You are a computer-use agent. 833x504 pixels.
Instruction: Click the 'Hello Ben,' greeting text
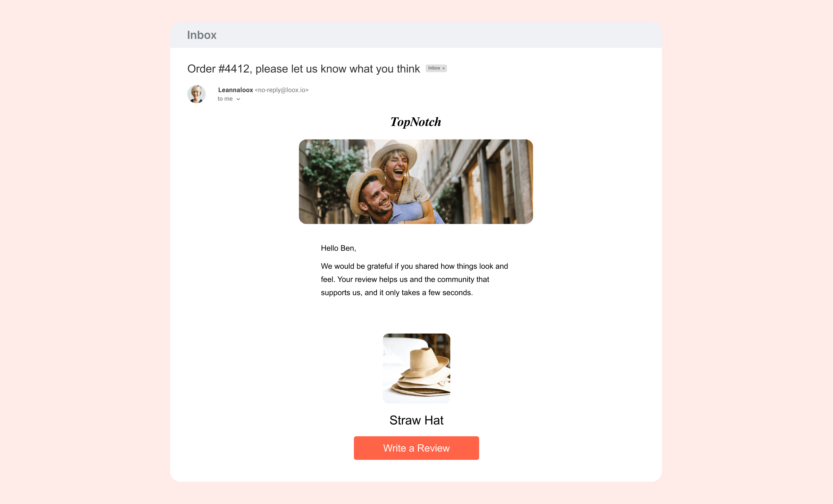pyautogui.click(x=338, y=248)
